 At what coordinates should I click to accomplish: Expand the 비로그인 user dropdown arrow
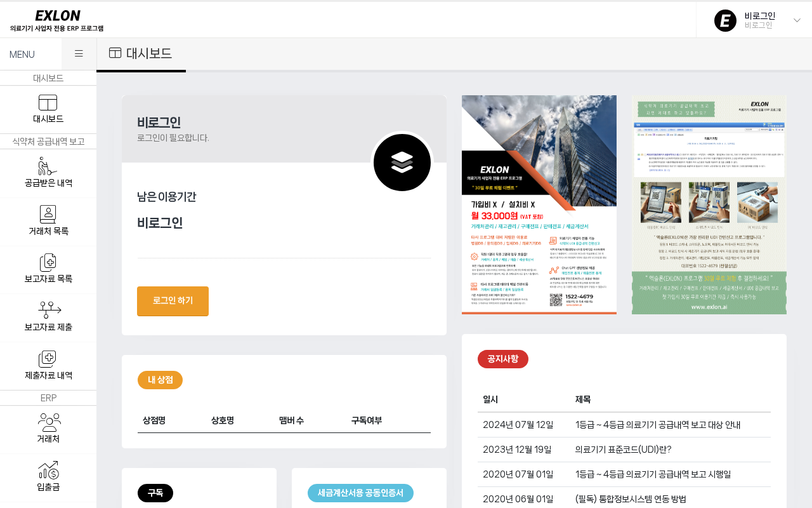(x=797, y=20)
